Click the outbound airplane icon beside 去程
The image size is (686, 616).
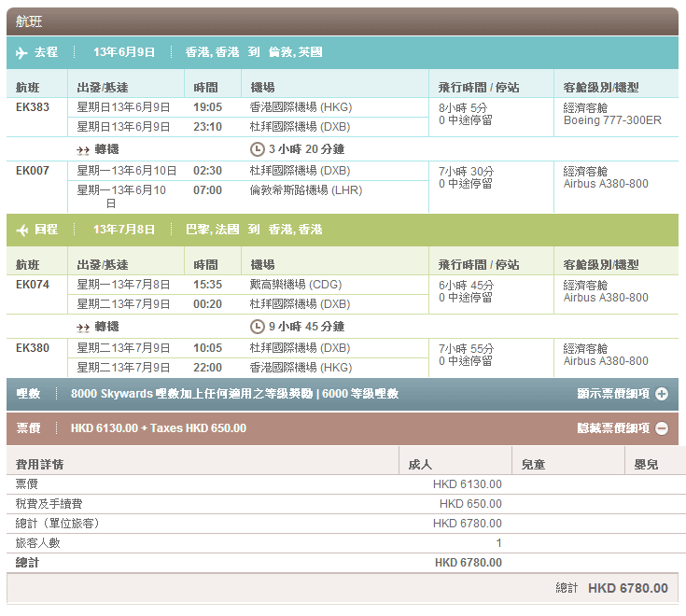click(21, 52)
